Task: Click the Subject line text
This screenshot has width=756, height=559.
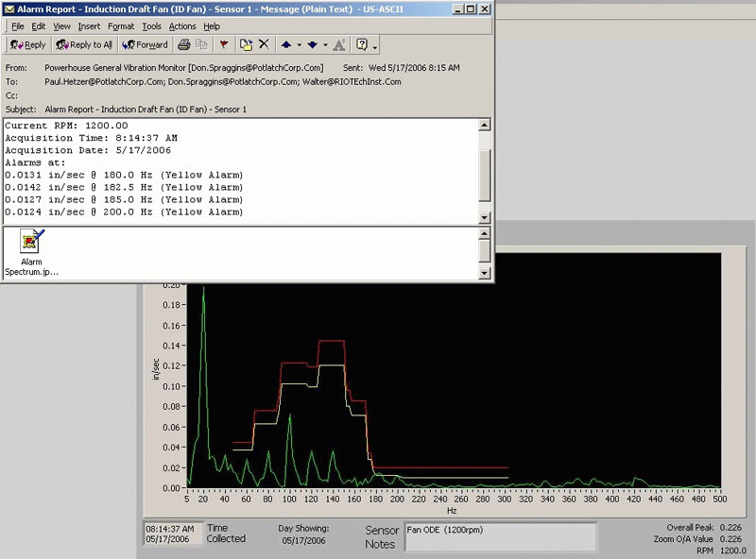Action: (146, 110)
